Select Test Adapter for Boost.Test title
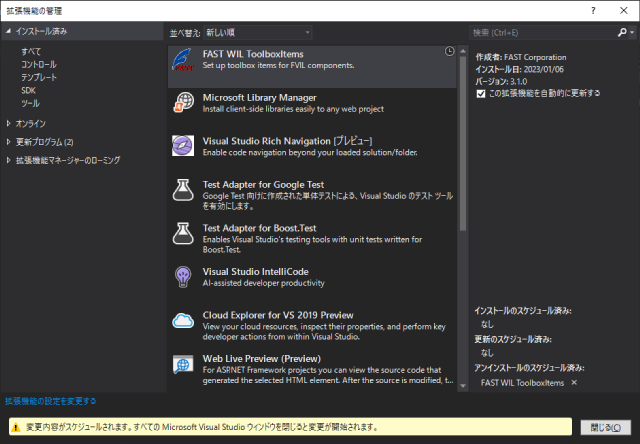Screen dimensions: 640x444 coord(260,228)
